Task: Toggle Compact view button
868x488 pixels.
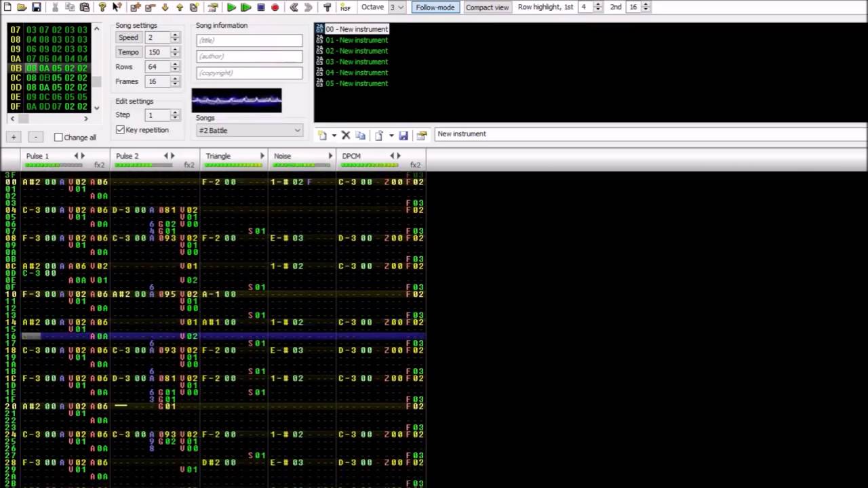Action: coord(487,7)
